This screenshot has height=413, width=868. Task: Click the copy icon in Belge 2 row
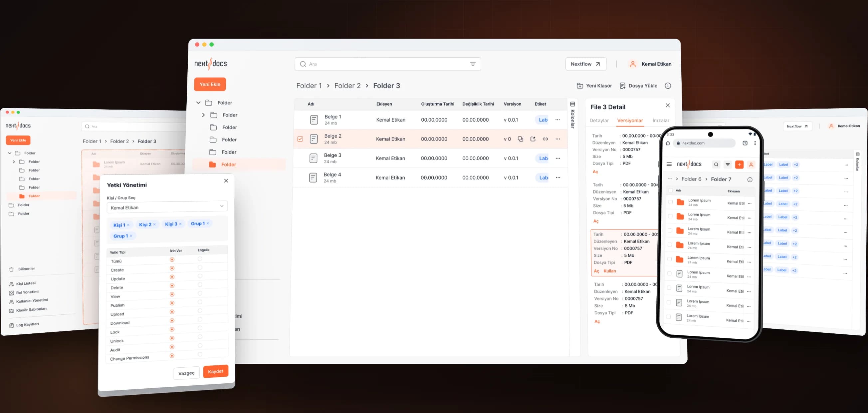pos(520,139)
